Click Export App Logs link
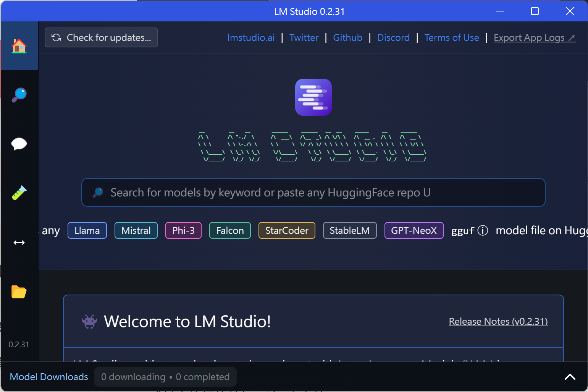Image resolution: width=588 pixels, height=392 pixels. point(535,37)
